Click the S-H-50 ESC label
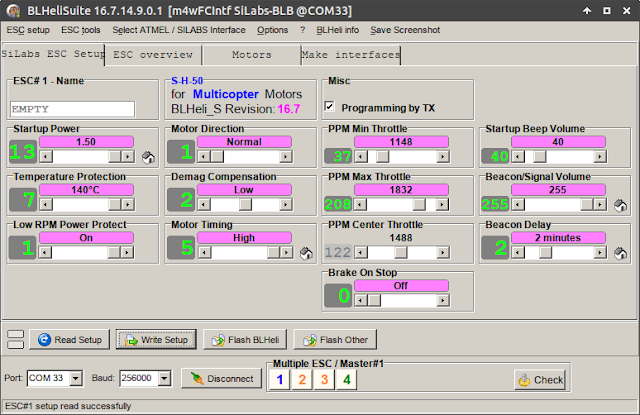Viewport: 640px width, 415px height. tap(187, 81)
